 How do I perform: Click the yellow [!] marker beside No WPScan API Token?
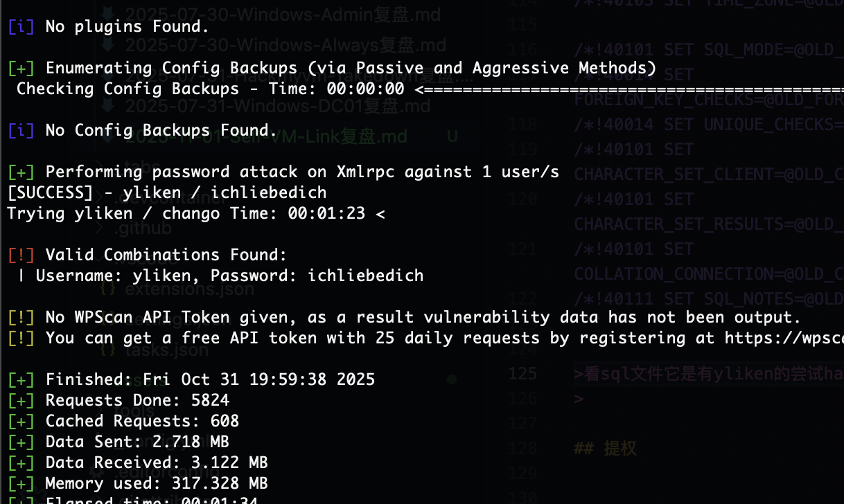point(21,317)
